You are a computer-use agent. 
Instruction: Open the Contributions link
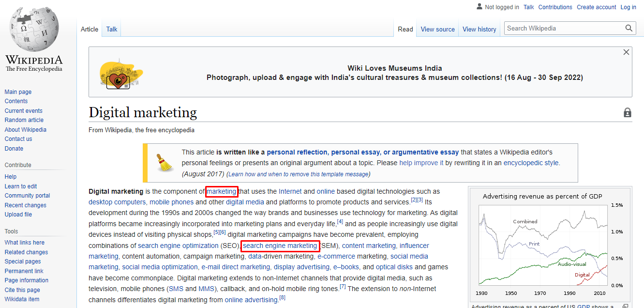coord(555,7)
